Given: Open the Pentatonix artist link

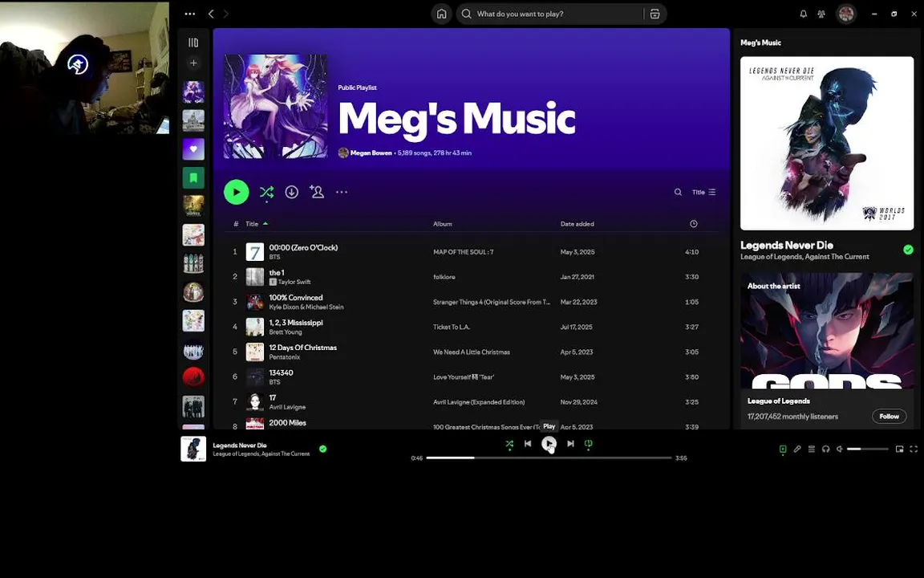Looking at the screenshot, I should coord(285,356).
